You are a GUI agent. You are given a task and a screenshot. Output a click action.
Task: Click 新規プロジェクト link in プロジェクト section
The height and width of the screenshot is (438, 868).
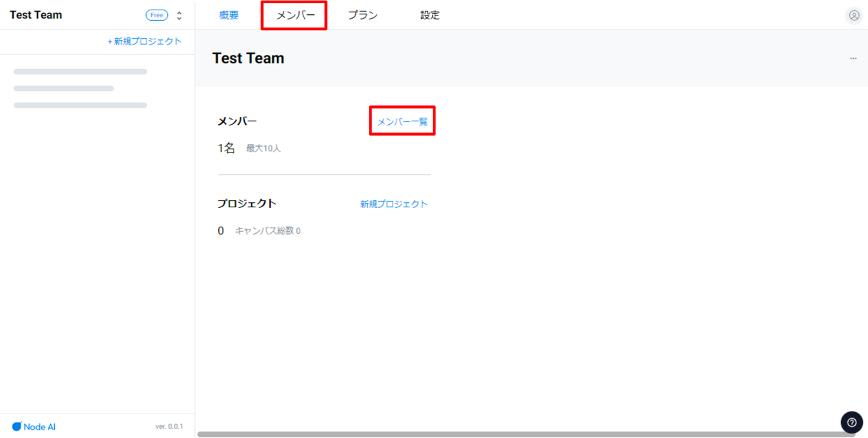(x=394, y=204)
